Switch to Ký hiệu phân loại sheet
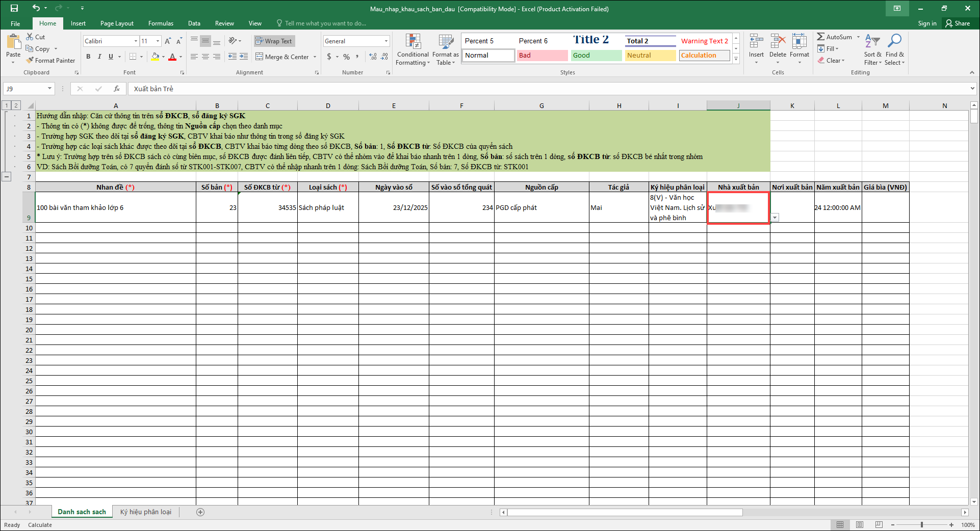This screenshot has width=980, height=531. click(x=146, y=512)
